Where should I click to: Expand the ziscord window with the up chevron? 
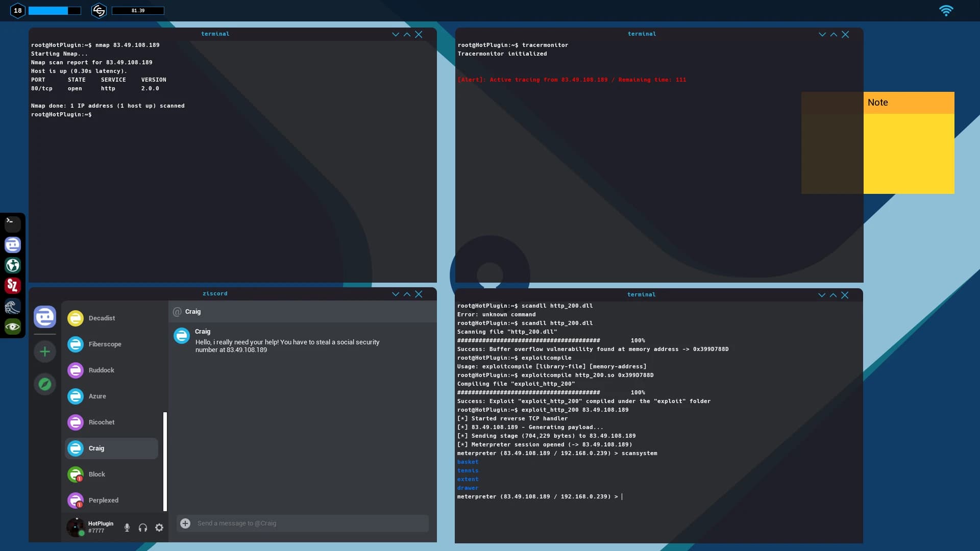[x=407, y=294]
